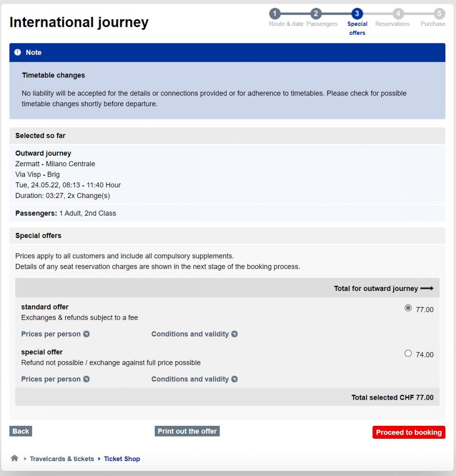
Task: Click step 1 Route & date circle
Action: [x=275, y=13]
